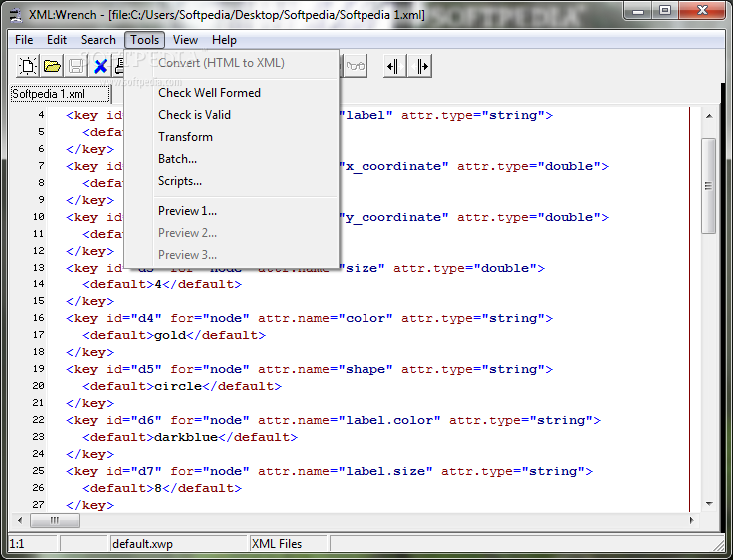Click horizontal scrollbar right arrow
This screenshot has height=560, width=733.
click(x=691, y=520)
